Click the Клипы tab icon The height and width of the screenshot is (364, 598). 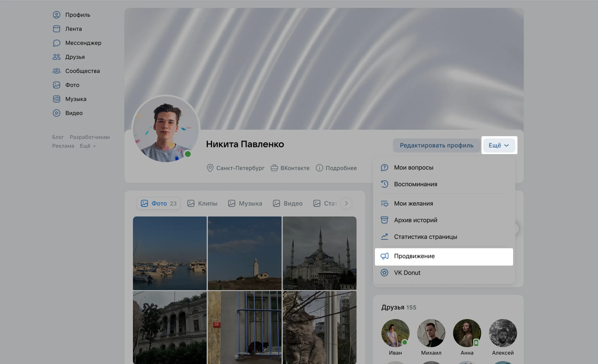pos(191,203)
